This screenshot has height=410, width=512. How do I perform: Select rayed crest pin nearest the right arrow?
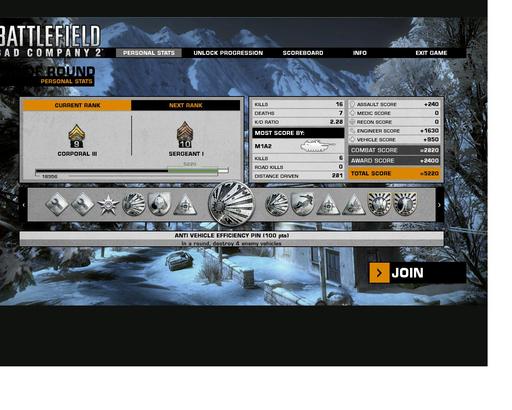(405, 204)
